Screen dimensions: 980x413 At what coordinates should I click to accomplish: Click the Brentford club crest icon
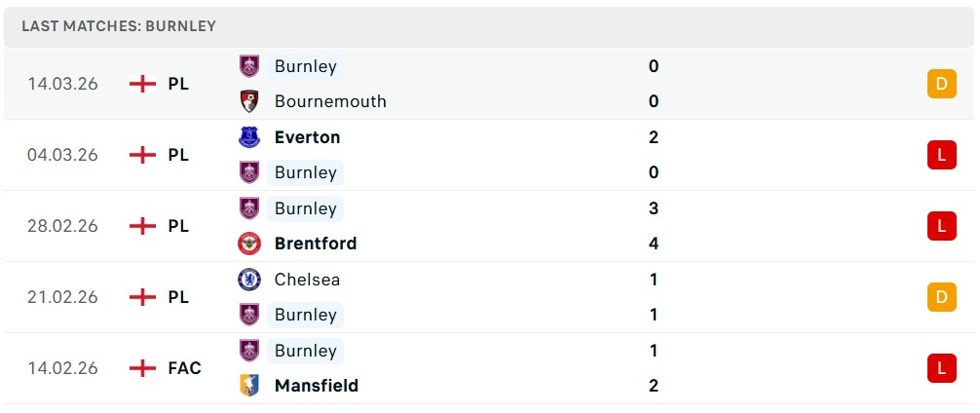click(x=249, y=244)
